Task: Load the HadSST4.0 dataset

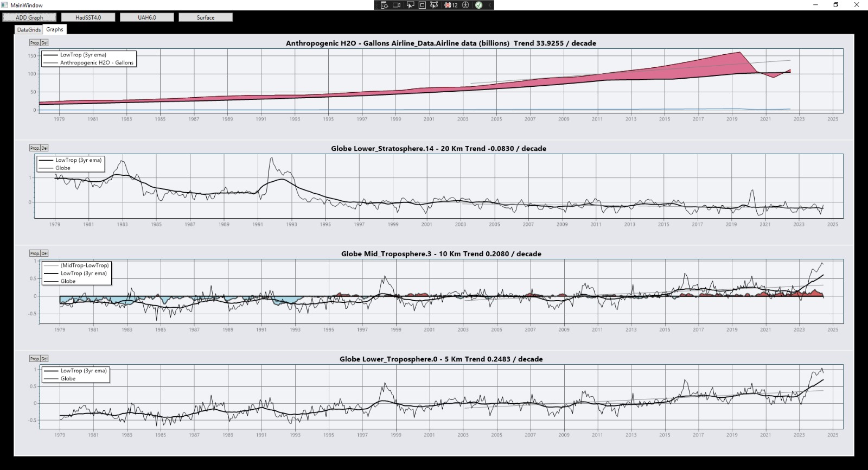Action: (x=88, y=17)
